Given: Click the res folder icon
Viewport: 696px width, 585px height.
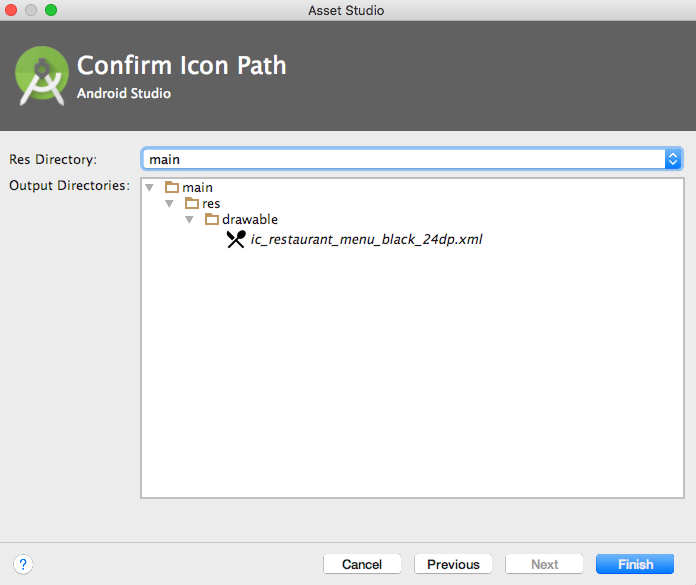Looking at the screenshot, I should click(192, 203).
